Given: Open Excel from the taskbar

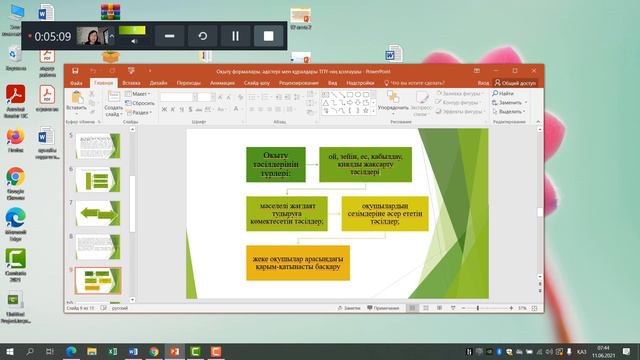Looking at the screenshot, I should pos(112,351).
